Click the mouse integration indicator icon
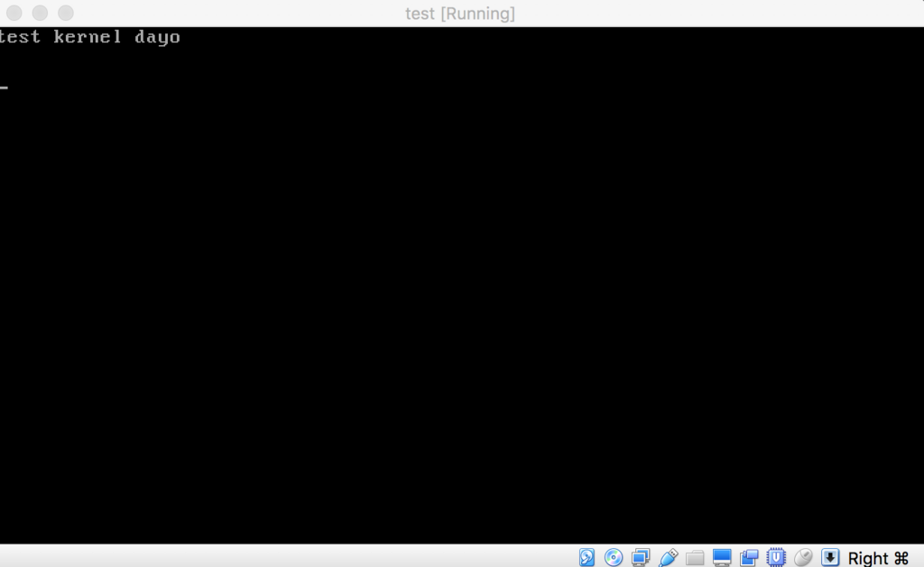Image resolution: width=924 pixels, height=567 pixels. (803, 557)
